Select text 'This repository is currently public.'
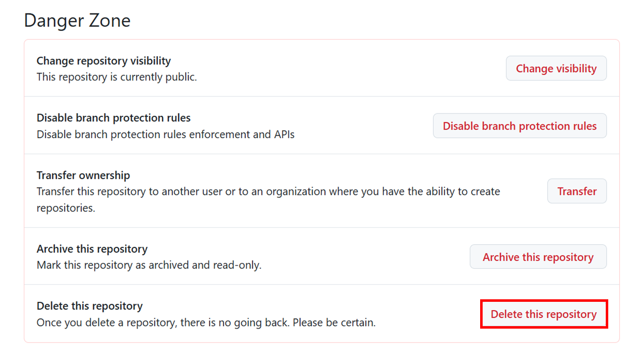The image size is (644, 352). (x=117, y=77)
